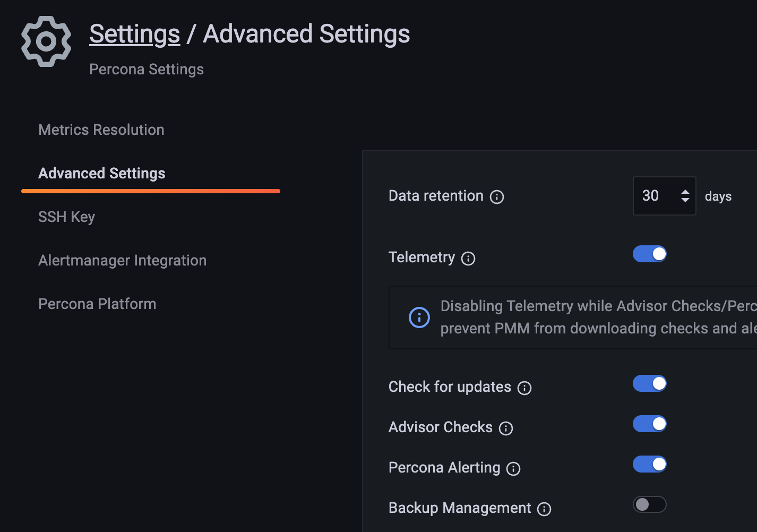The width and height of the screenshot is (757, 532).
Task: Open Data retention info tooltip icon
Action: coord(497,197)
